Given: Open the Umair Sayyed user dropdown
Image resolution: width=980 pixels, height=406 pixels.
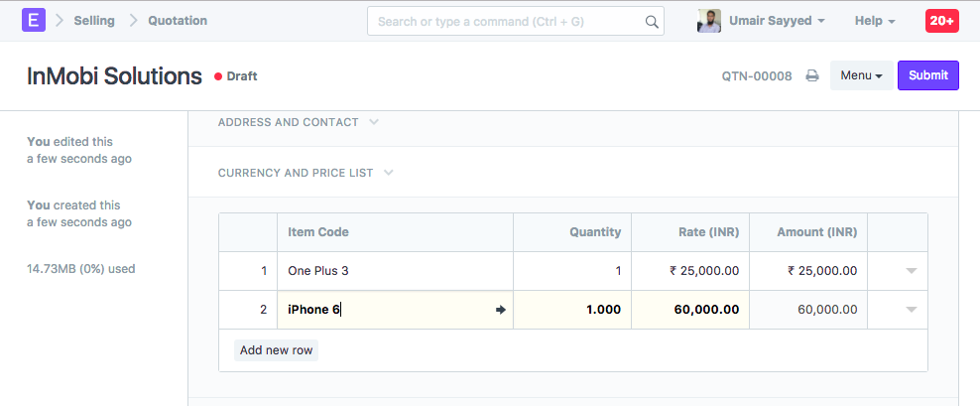Looking at the screenshot, I should (771, 21).
